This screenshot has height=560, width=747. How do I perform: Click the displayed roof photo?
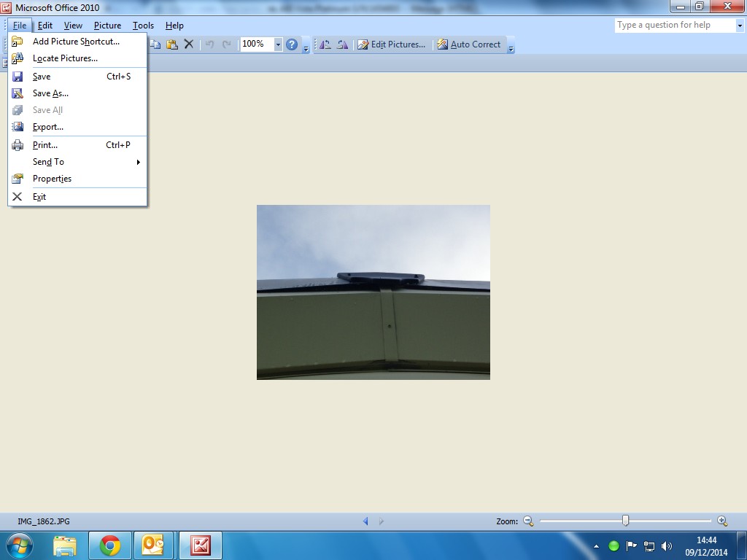[373, 292]
